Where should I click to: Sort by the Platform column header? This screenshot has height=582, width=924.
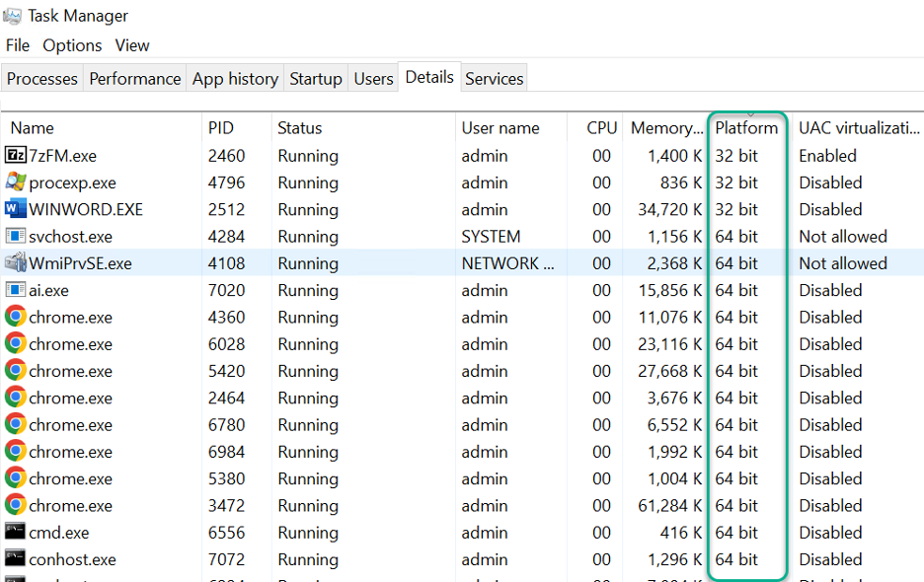coord(746,128)
